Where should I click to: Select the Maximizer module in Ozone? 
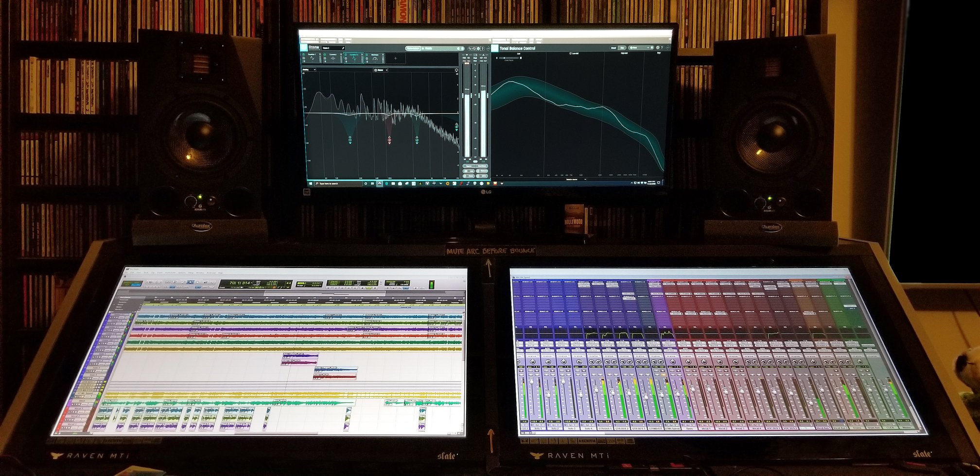[374, 58]
